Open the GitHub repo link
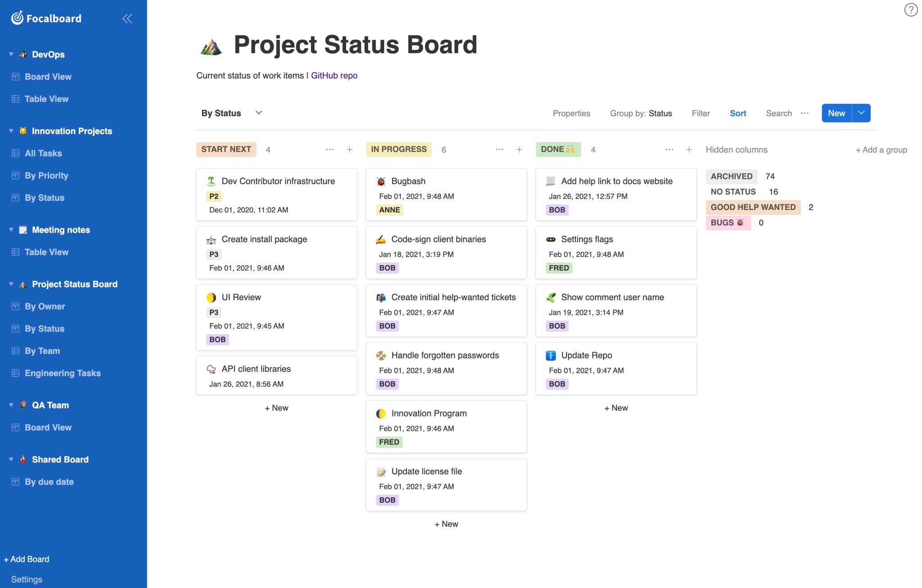 pyautogui.click(x=334, y=75)
